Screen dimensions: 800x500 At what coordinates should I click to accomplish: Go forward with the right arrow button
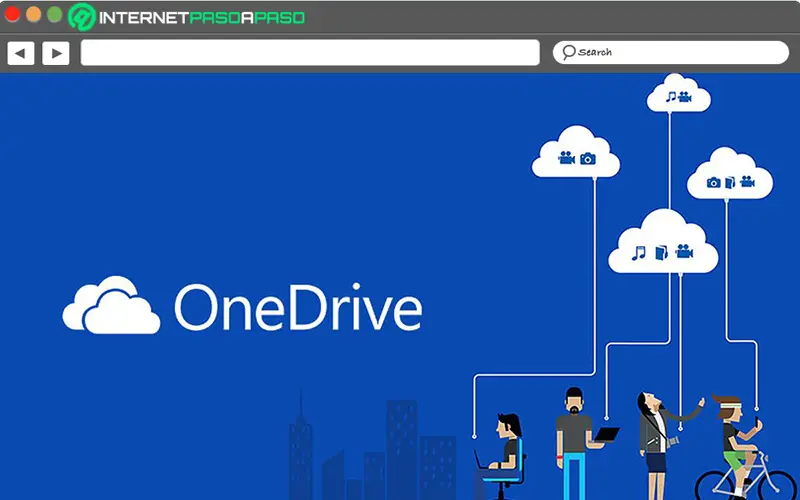click(56, 53)
